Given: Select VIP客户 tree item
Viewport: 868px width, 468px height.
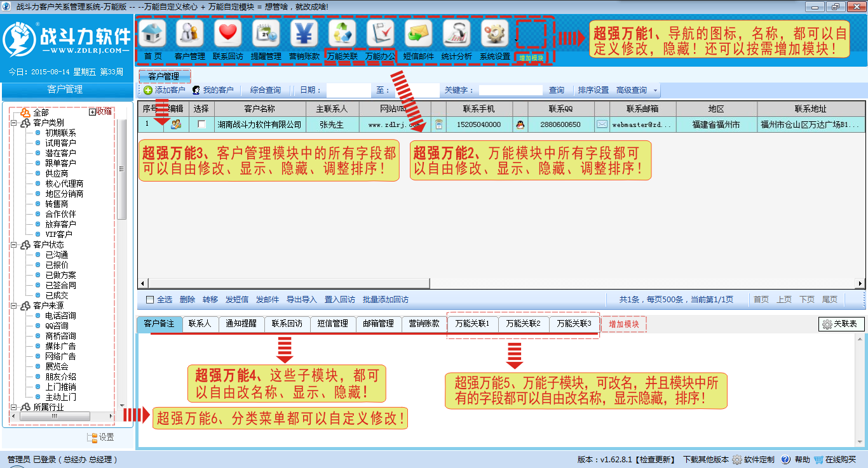Looking at the screenshot, I should tap(58, 234).
